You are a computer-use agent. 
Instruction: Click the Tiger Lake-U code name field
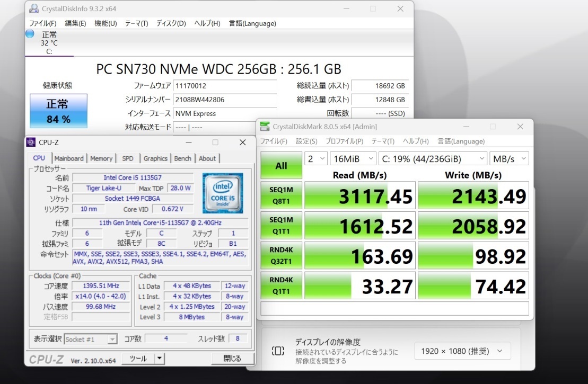103,188
